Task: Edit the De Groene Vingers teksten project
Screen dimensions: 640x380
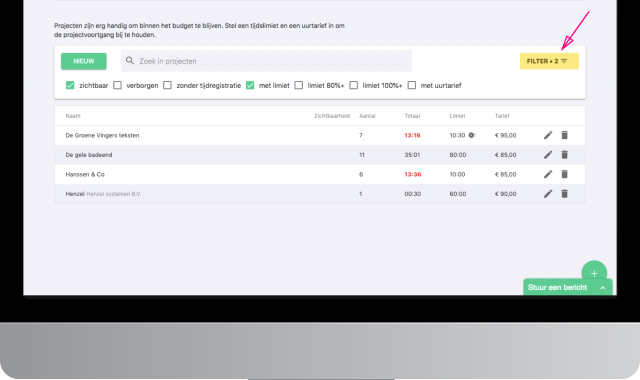Action: click(548, 135)
